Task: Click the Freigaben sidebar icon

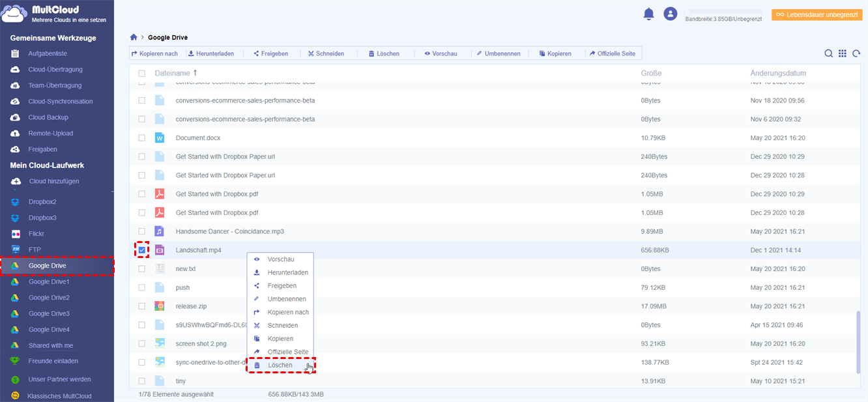Action: (x=15, y=149)
